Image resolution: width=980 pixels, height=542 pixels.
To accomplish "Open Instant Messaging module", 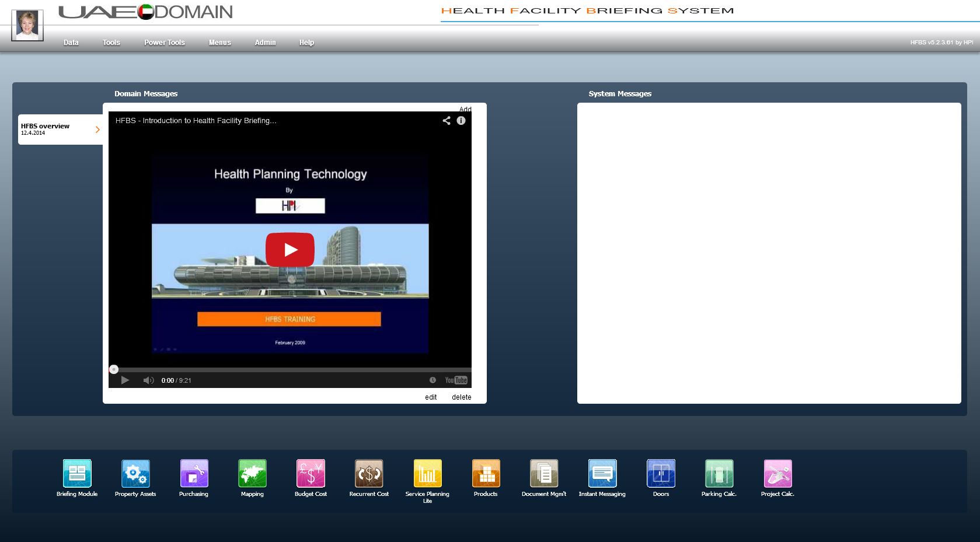I will click(602, 473).
